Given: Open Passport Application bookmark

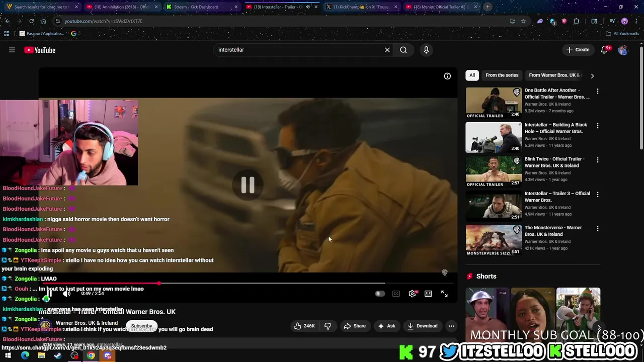Looking at the screenshot, I should pos(42,34).
